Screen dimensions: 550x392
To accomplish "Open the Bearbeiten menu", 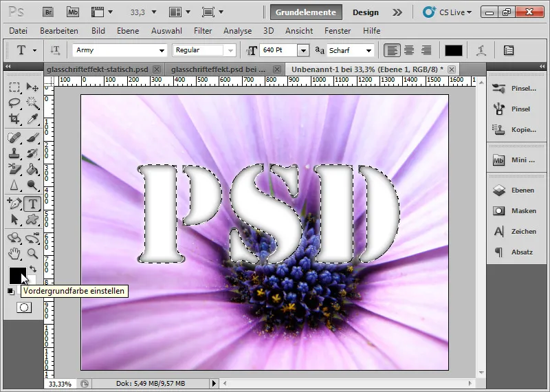I will (x=59, y=31).
